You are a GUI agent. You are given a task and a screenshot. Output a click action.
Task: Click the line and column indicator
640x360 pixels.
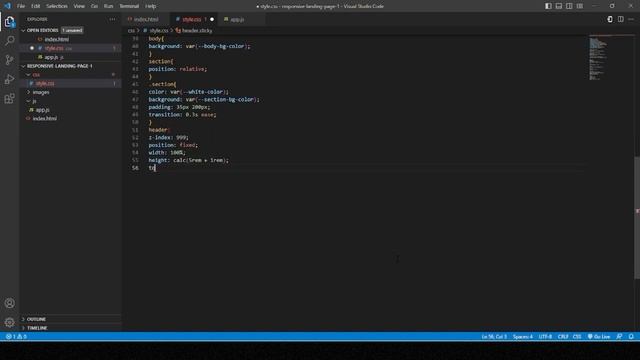[494, 337]
